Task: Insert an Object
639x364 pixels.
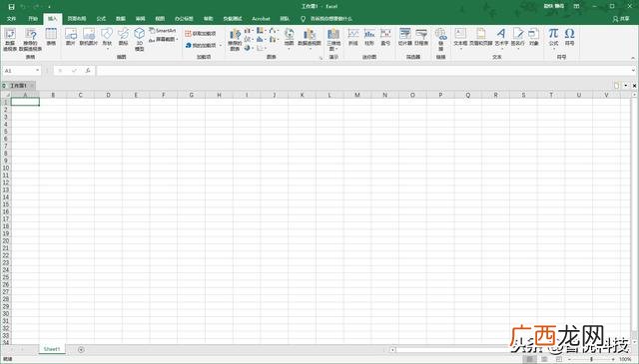Action: pyautogui.click(x=534, y=37)
